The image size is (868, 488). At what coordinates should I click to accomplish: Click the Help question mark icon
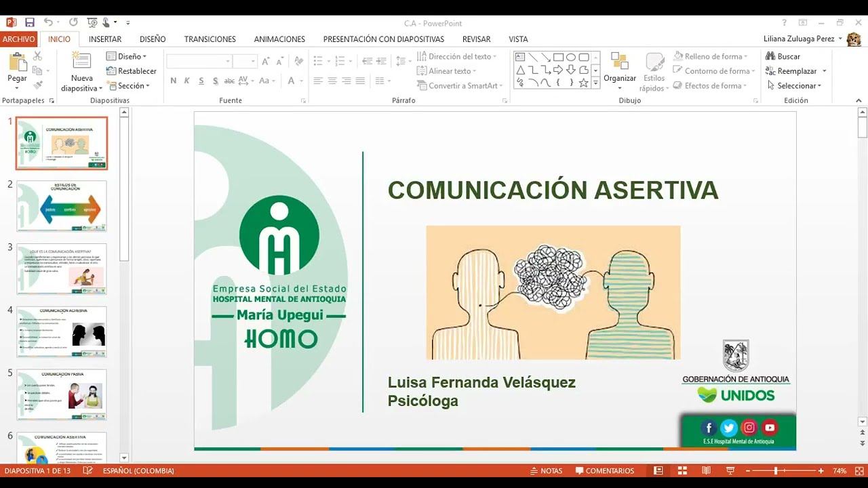pyautogui.click(x=784, y=22)
